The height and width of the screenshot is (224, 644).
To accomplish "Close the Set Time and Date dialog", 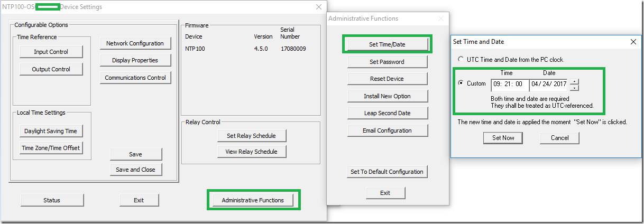I will point(633,41).
